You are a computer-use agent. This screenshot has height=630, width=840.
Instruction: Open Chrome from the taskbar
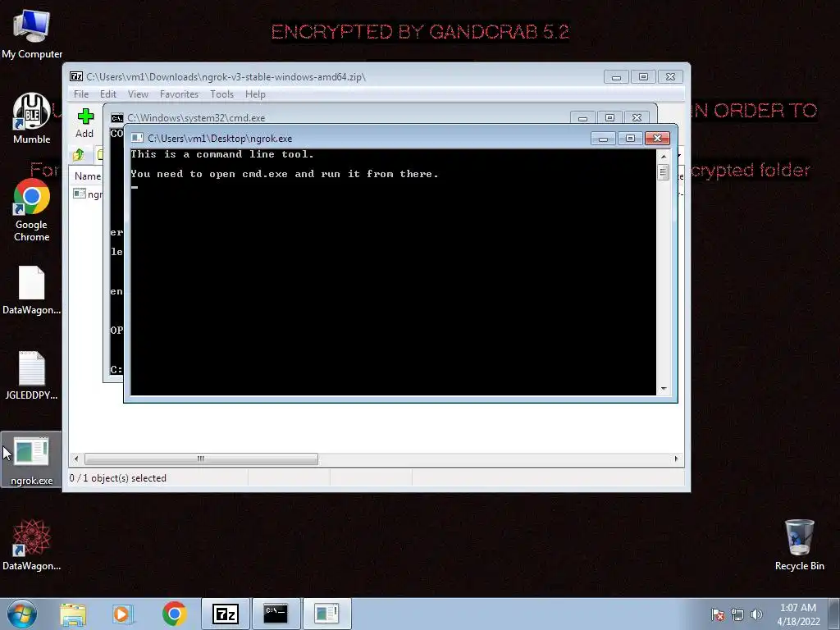[x=174, y=614]
